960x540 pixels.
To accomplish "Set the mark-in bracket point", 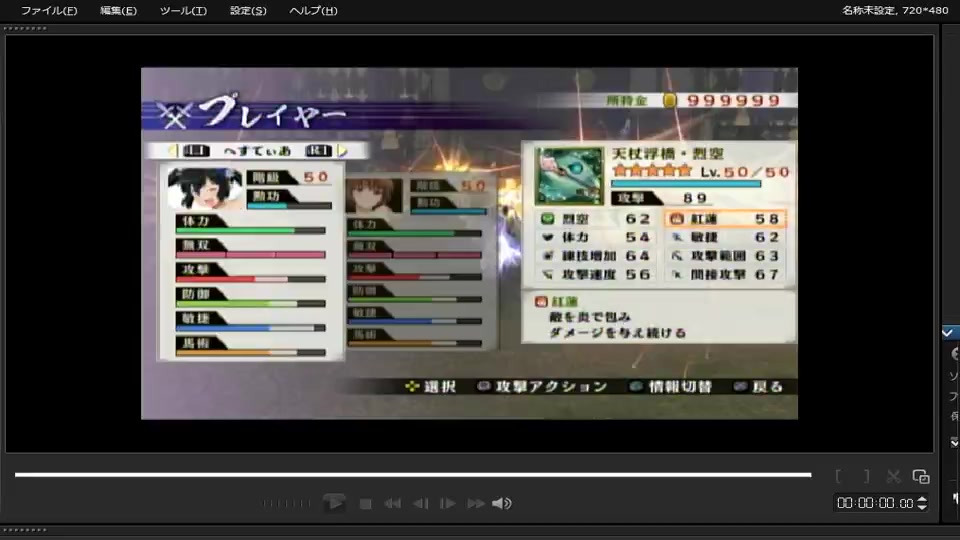I will (x=838, y=476).
